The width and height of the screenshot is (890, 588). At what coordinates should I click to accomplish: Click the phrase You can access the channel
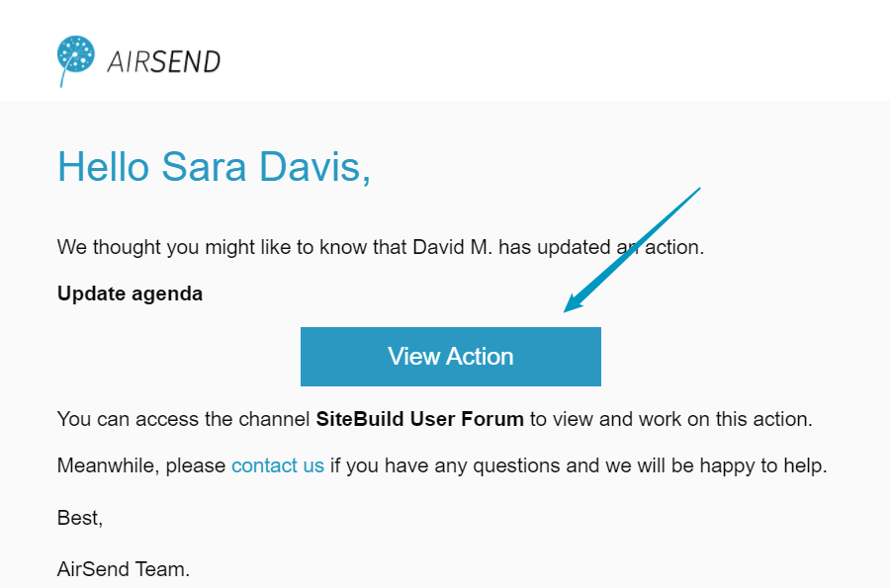point(183,419)
